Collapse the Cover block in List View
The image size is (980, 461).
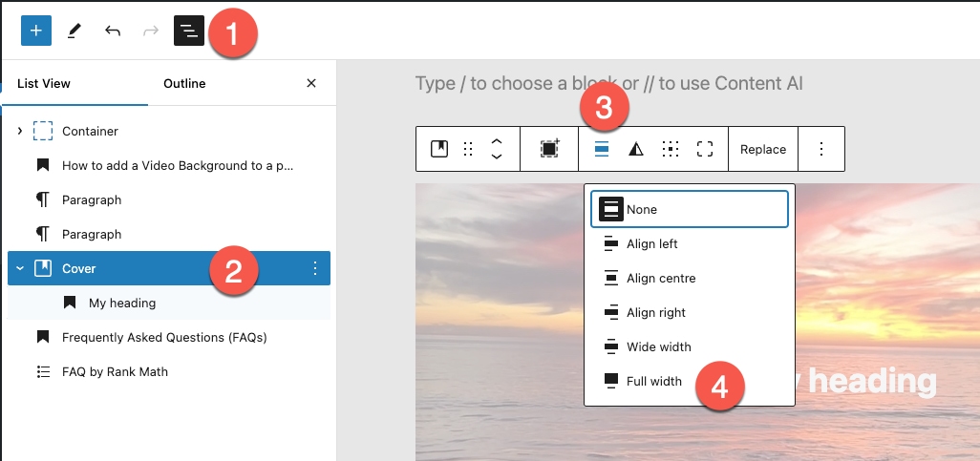click(20, 268)
